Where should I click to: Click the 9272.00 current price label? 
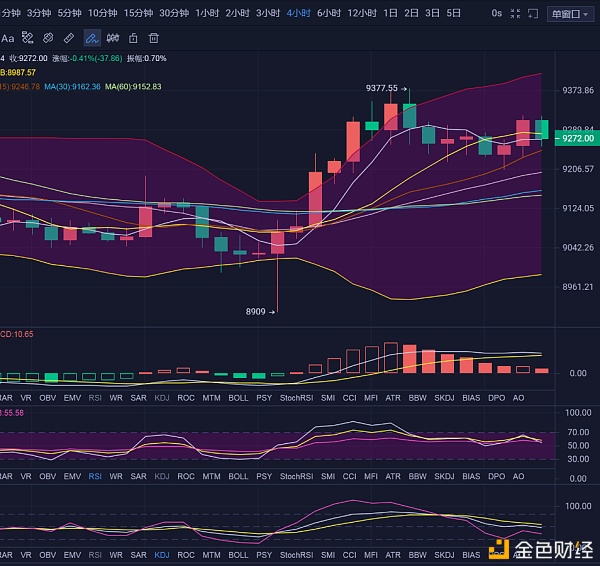(578, 138)
